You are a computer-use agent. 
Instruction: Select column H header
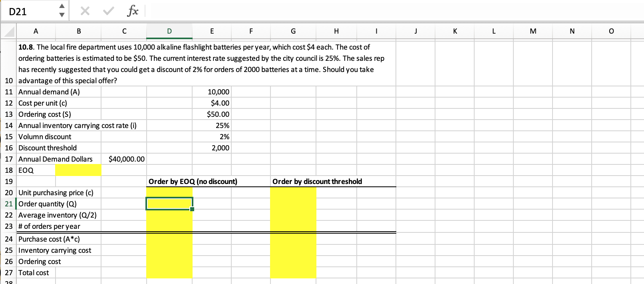click(x=336, y=31)
